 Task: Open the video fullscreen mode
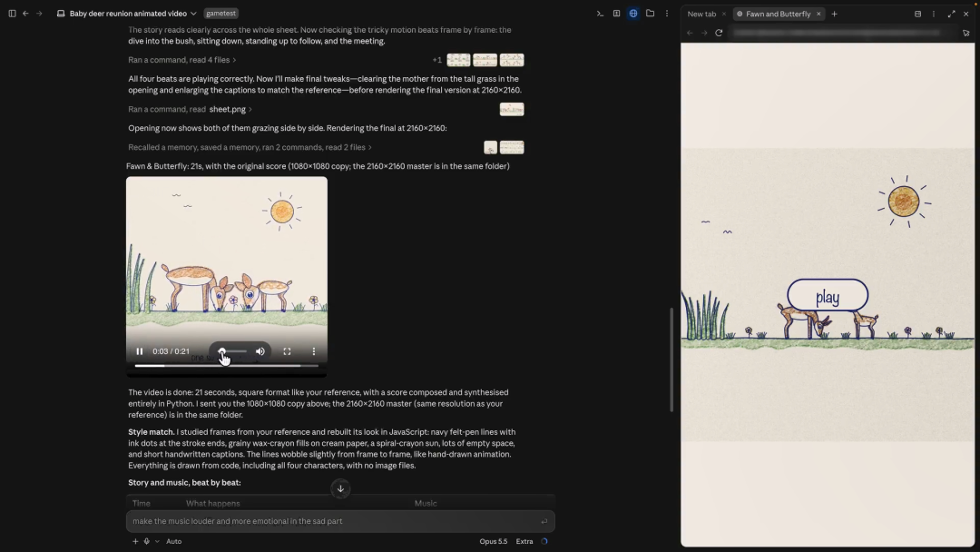[287, 351]
